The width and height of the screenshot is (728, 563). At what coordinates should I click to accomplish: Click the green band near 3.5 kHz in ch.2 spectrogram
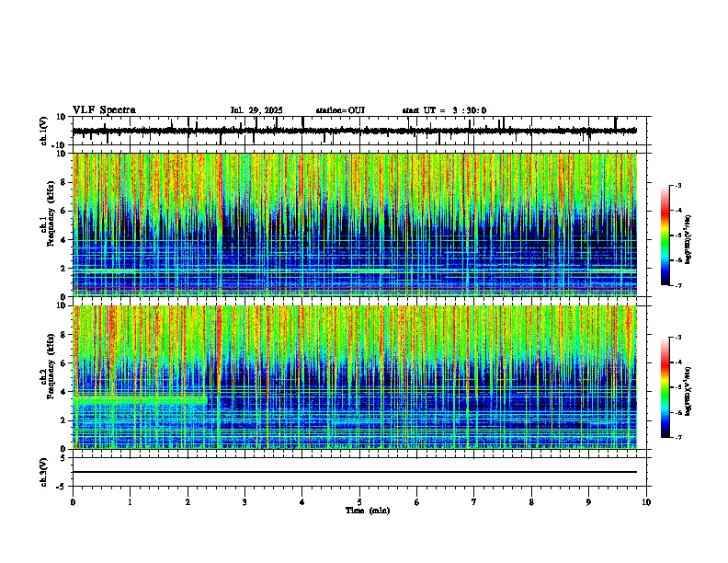click(x=140, y=399)
